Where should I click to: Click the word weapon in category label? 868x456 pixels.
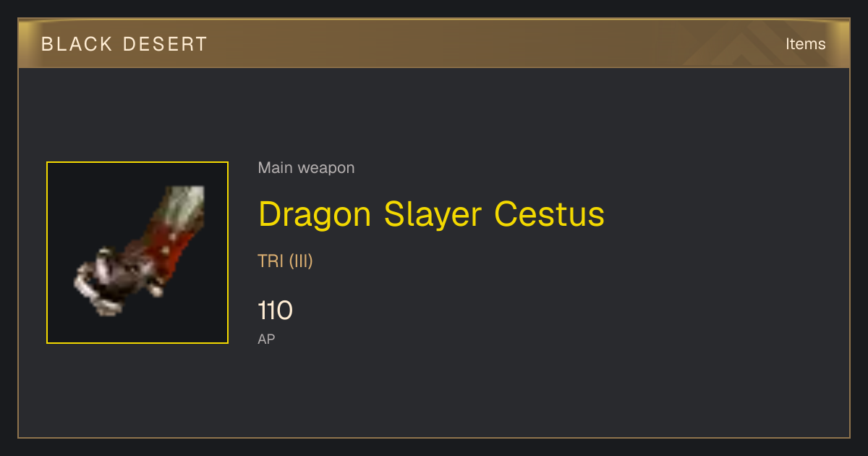[327, 169]
